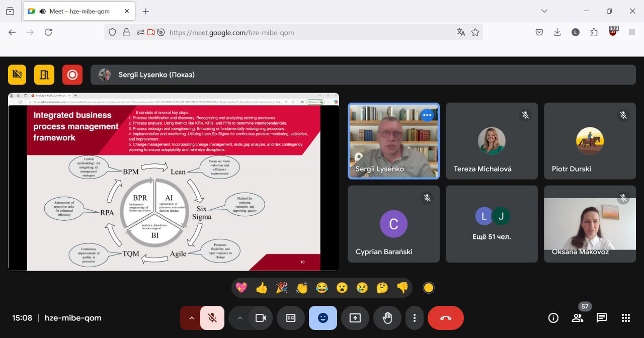The height and width of the screenshot is (338, 644).
Task: Expand audio settings arrow beside microphone
Action: pyautogui.click(x=191, y=318)
